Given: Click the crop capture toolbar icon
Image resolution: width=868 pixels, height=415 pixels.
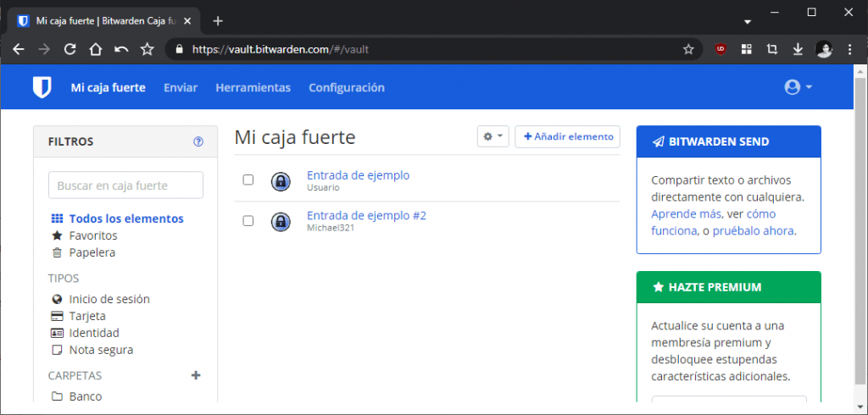Looking at the screenshot, I should (x=771, y=49).
